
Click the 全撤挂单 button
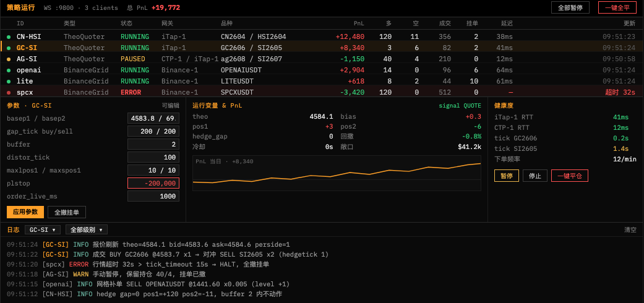(67, 212)
